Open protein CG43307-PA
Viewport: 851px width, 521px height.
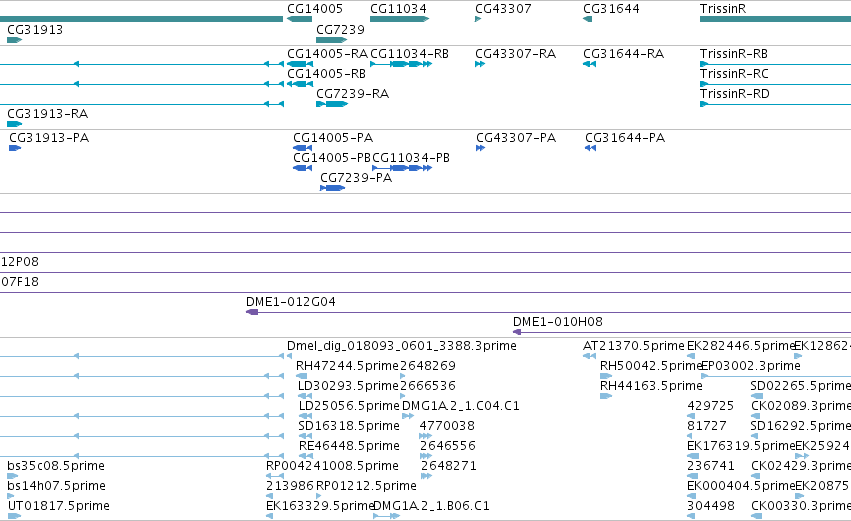click(480, 148)
